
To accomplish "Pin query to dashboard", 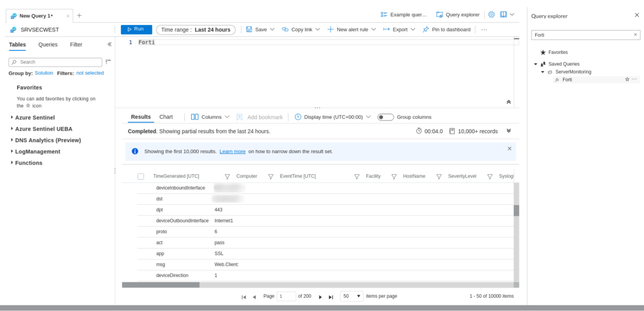I will point(447,30).
